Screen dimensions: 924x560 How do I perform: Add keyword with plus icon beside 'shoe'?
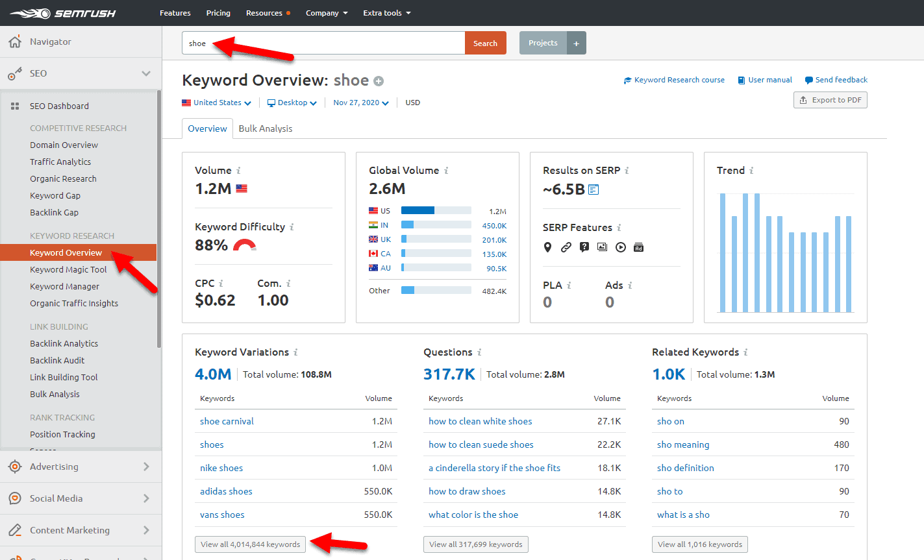(x=379, y=81)
